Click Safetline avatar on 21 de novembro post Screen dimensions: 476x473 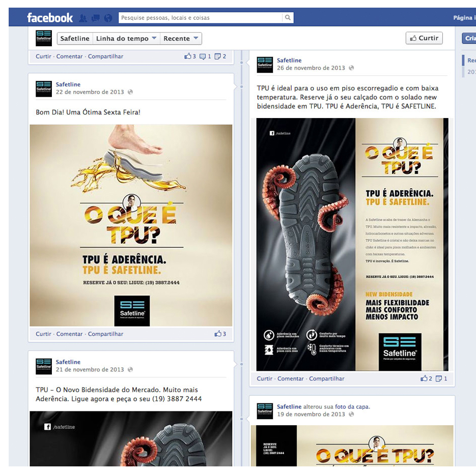tap(44, 366)
